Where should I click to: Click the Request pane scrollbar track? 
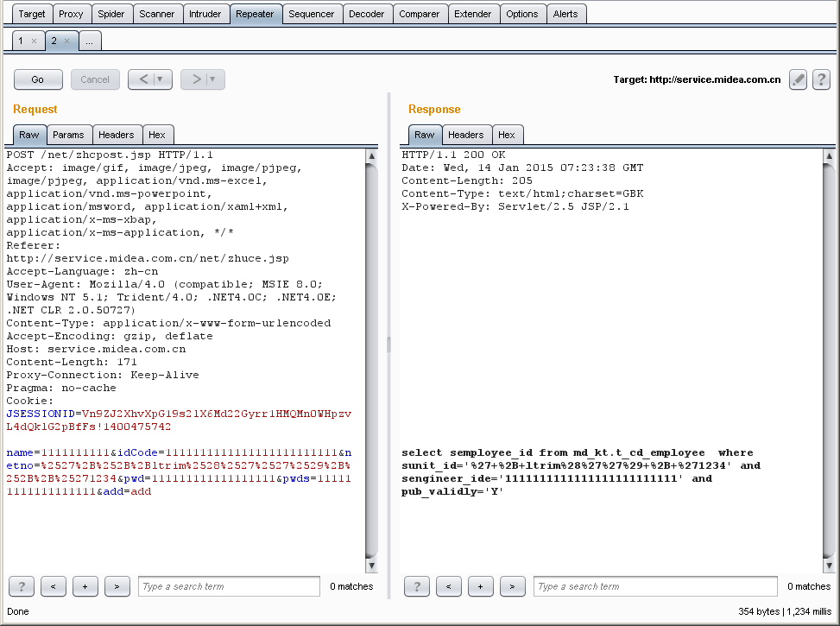(x=371, y=361)
